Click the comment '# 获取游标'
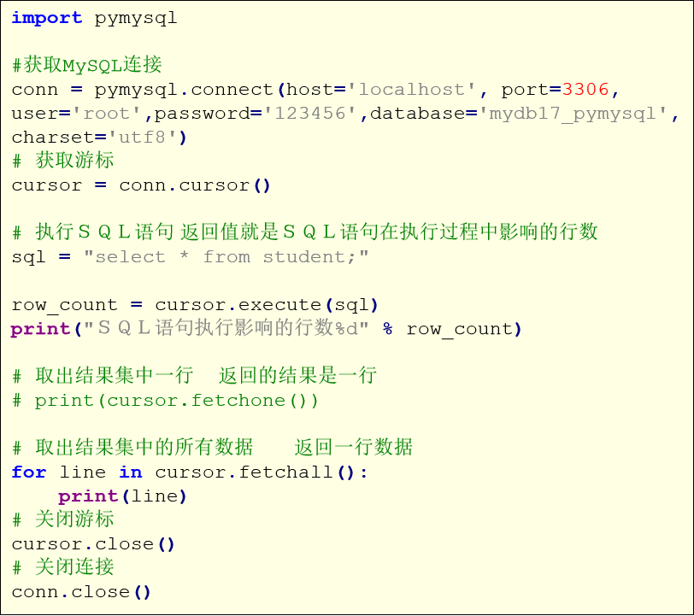 [x=62, y=161]
